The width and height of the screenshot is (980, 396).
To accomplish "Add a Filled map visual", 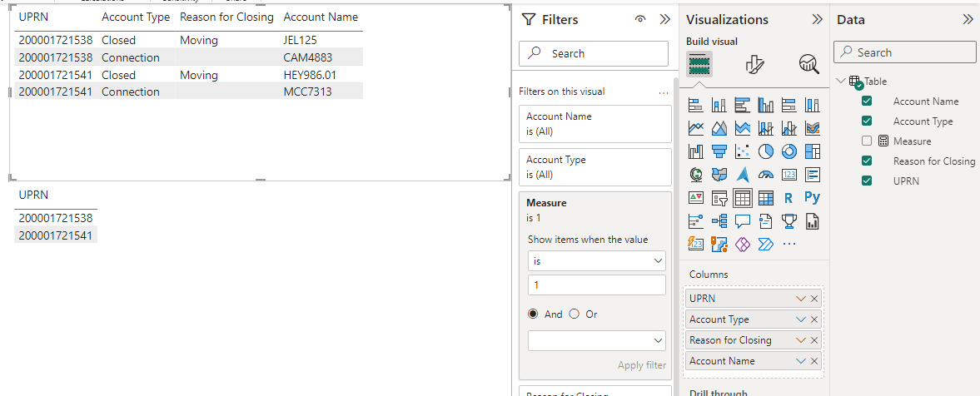I will pyautogui.click(x=719, y=174).
